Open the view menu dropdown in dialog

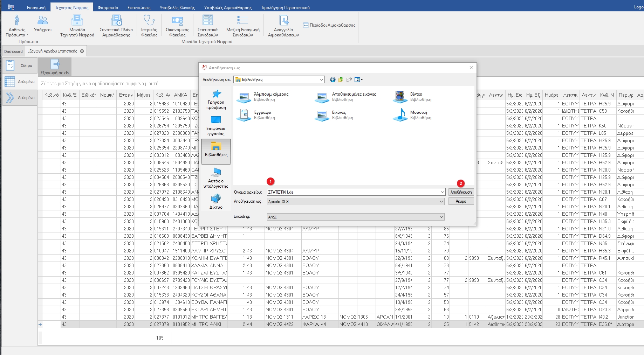[x=359, y=80]
